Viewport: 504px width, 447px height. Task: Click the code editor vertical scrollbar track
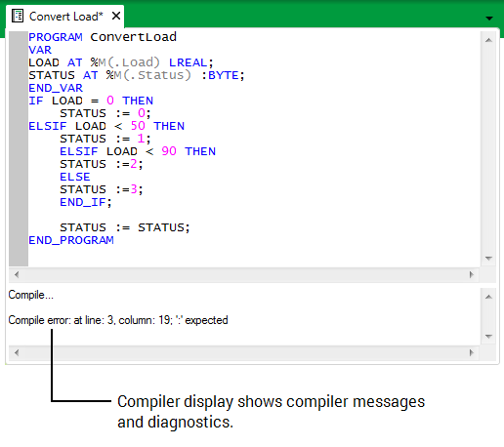tap(488, 149)
